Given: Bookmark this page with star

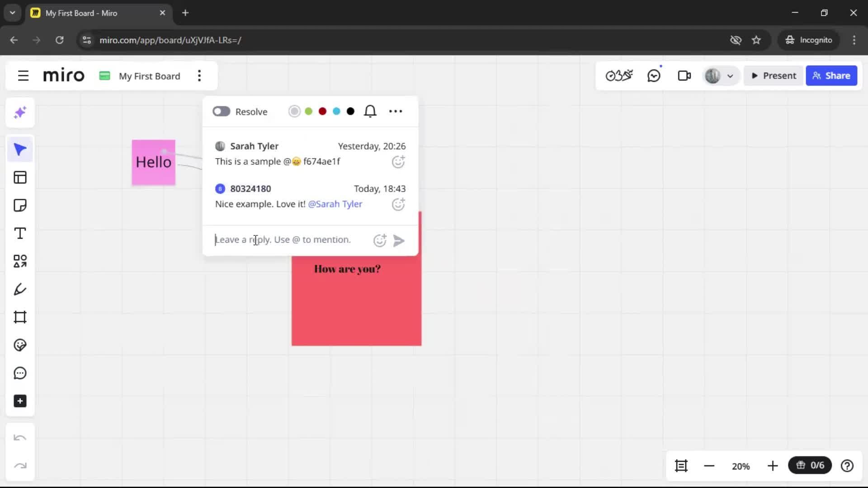Looking at the screenshot, I should (756, 40).
